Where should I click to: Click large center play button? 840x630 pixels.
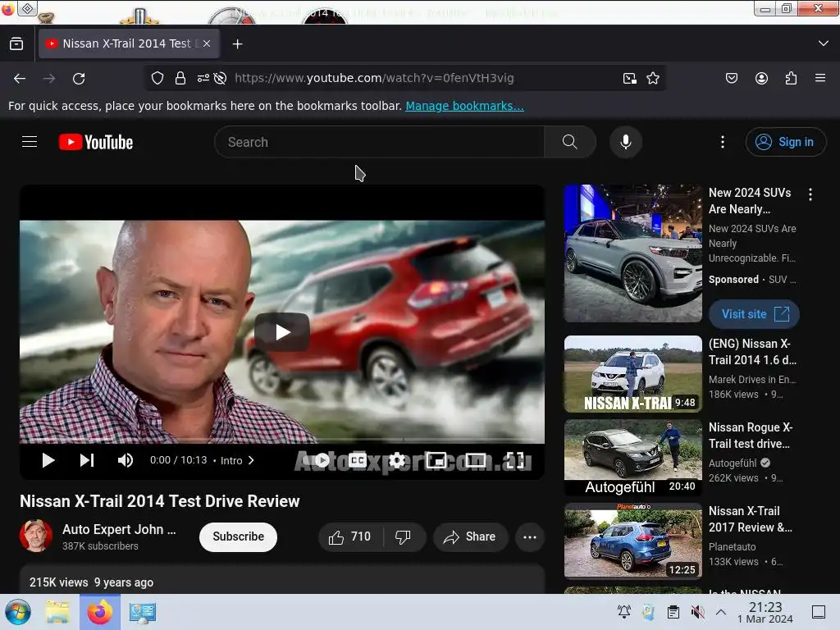click(x=282, y=332)
